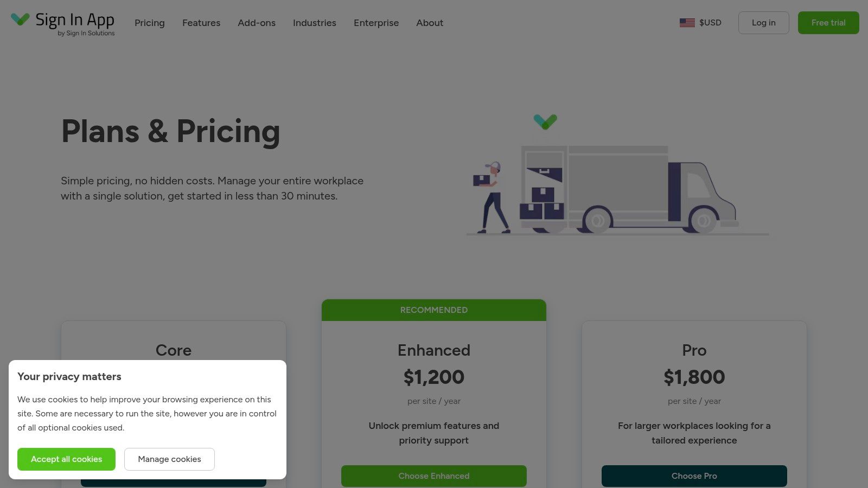This screenshot has width=868, height=488.
Task: Click the Sign In App logo
Action: [63, 23]
